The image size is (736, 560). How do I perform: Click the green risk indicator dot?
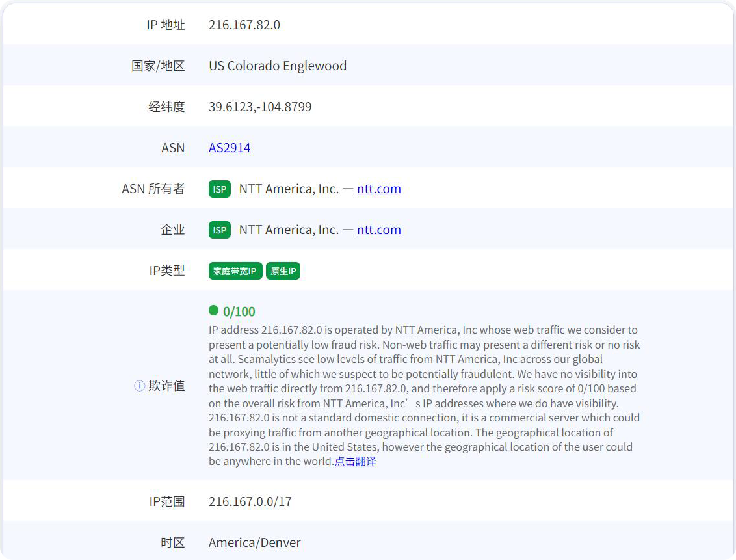click(213, 311)
